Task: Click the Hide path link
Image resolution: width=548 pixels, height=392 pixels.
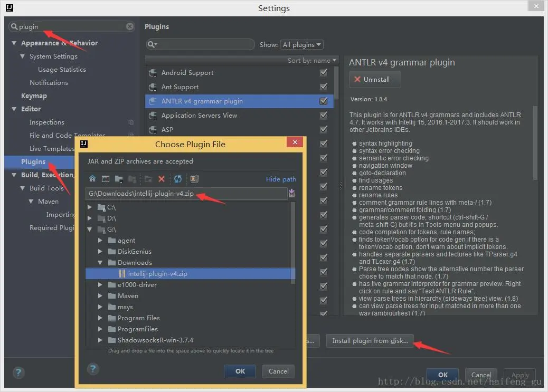Action: point(281,179)
